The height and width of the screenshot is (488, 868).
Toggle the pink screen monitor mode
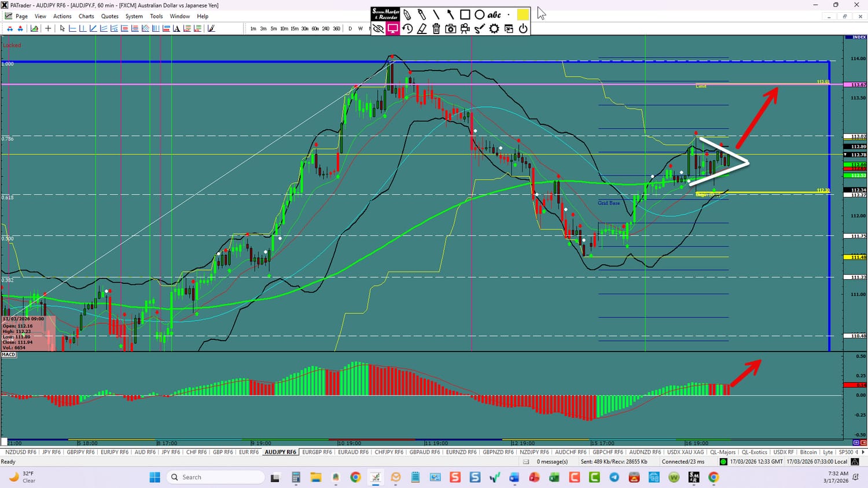coord(393,28)
